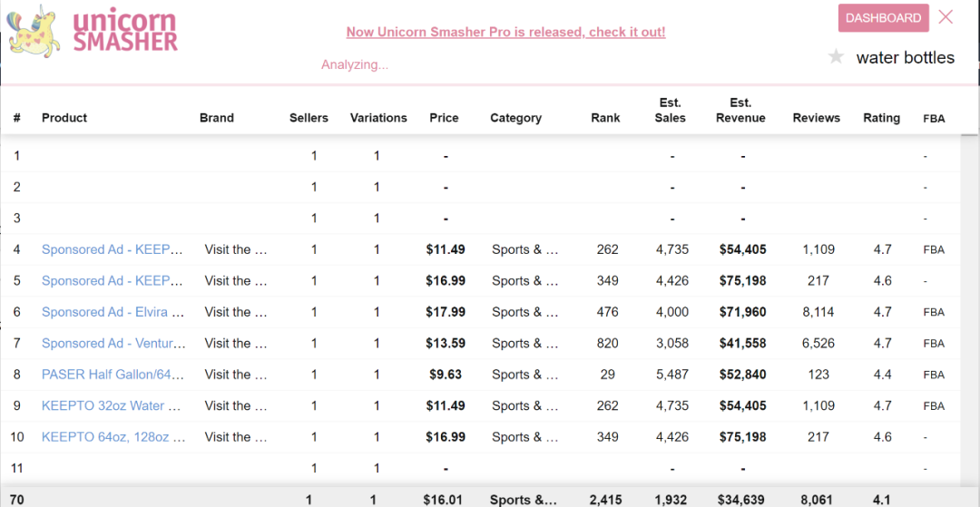Click Visit the brand text in row 8
This screenshot has width=980, height=507.
click(x=236, y=375)
